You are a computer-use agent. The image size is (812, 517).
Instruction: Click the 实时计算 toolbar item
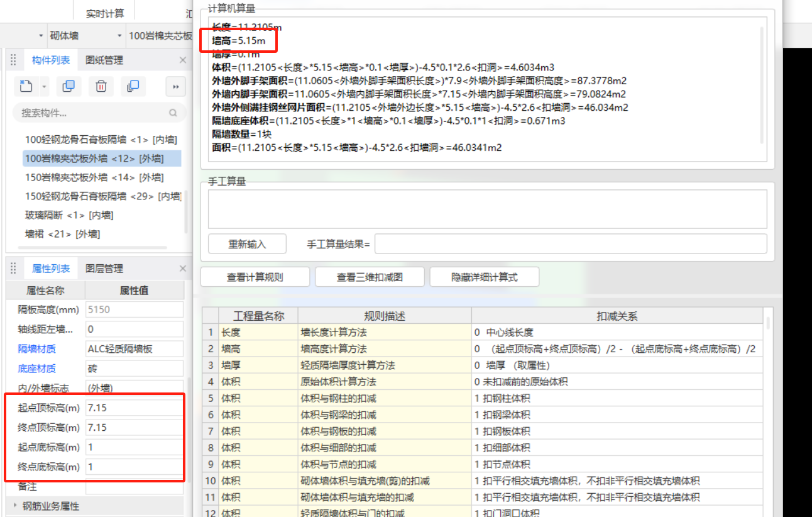pyautogui.click(x=105, y=13)
